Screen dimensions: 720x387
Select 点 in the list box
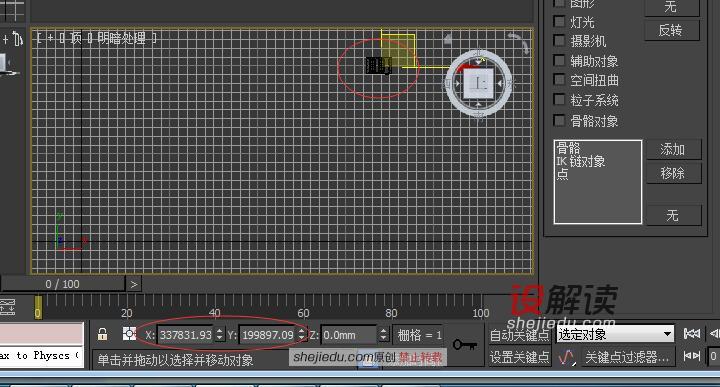tap(562, 174)
